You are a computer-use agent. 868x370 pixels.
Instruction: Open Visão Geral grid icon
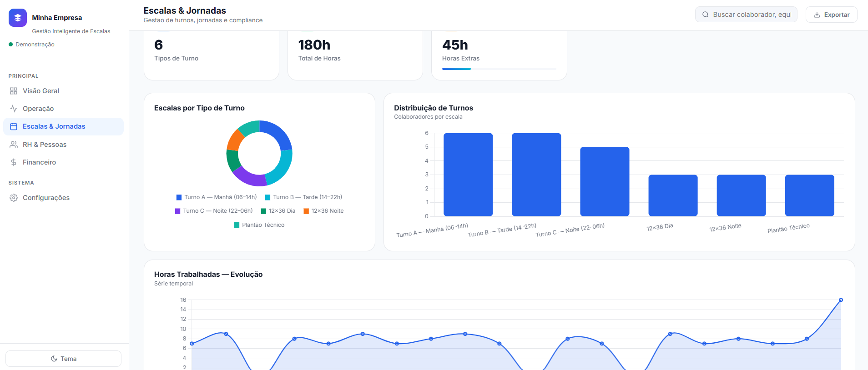[14, 91]
